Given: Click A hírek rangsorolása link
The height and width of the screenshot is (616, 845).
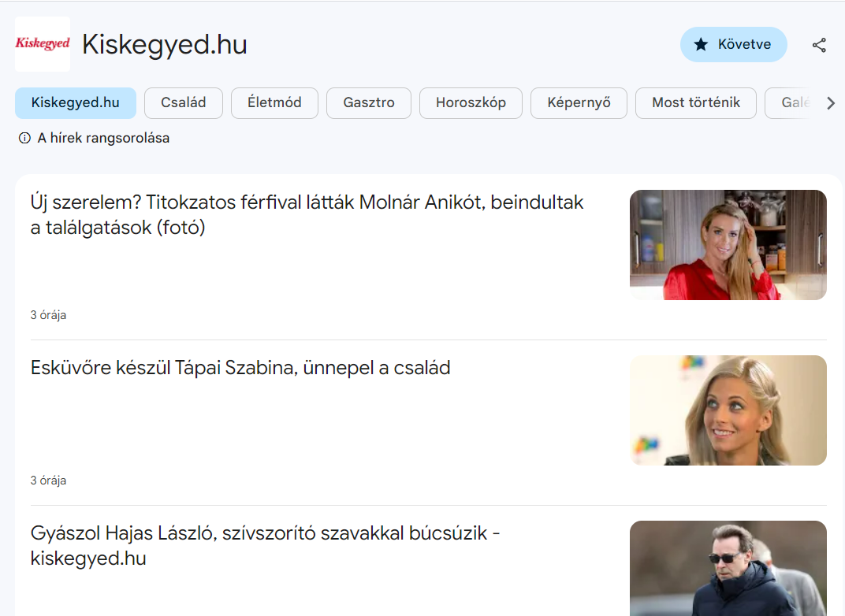Looking at the screenshot, I should click(103, 139).
